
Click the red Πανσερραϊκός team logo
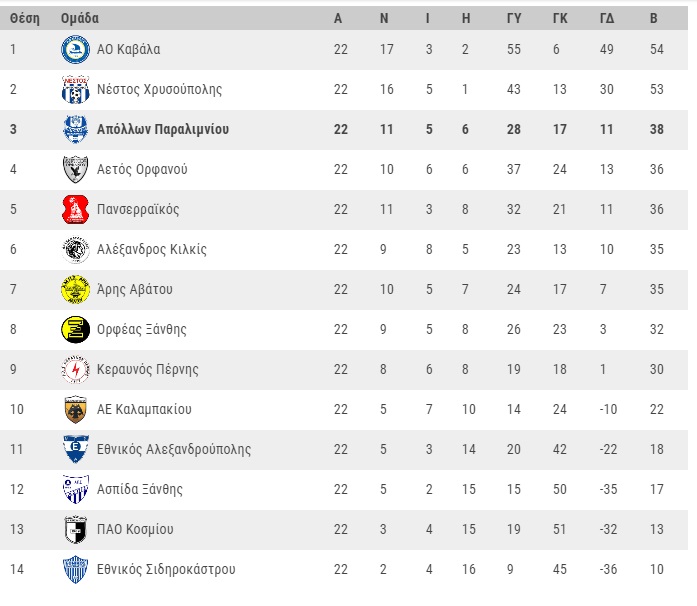(x=76, y=210)
